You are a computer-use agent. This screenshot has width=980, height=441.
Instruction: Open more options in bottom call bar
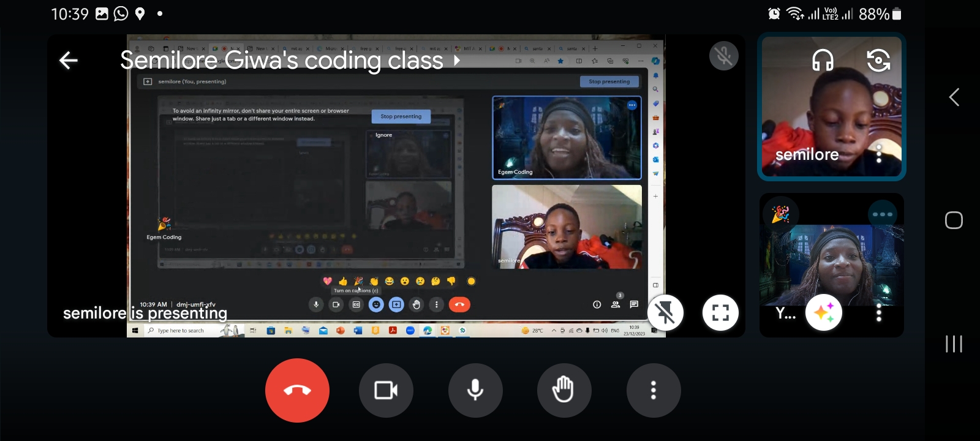pos(654,390)
